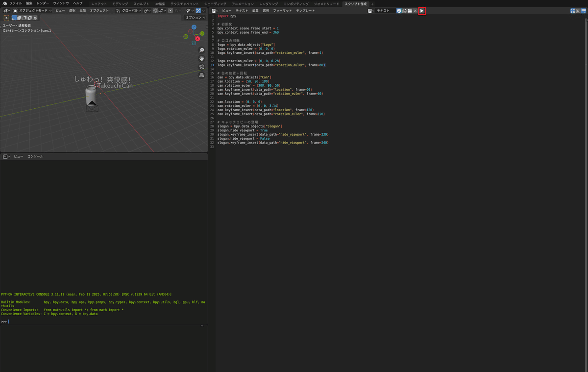
Task: Pan the viewport using the hand icon
Action: [201, 58]
